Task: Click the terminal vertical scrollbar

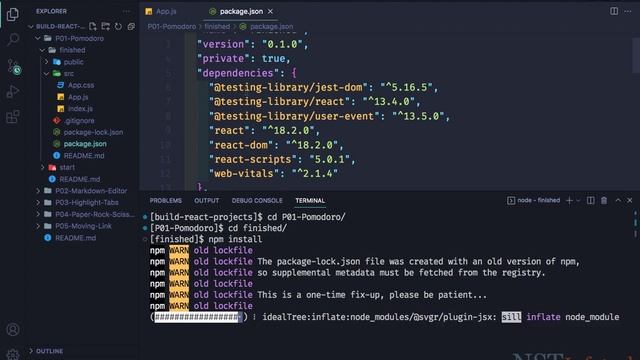Action: pyautogui.click(x=636, y=224)
